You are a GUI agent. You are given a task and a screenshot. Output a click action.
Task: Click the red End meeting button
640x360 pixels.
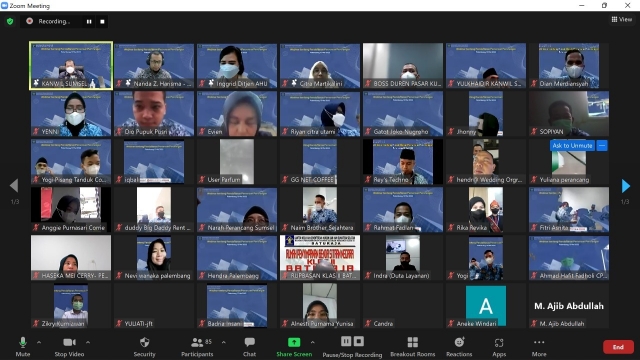pos(618,347)
